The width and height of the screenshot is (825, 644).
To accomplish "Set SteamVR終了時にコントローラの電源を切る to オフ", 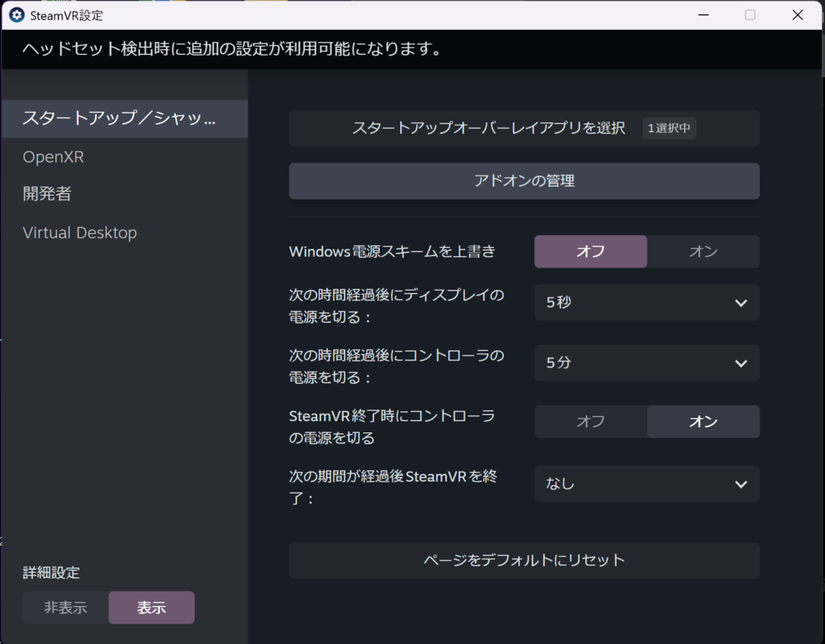I will [590, 422].
